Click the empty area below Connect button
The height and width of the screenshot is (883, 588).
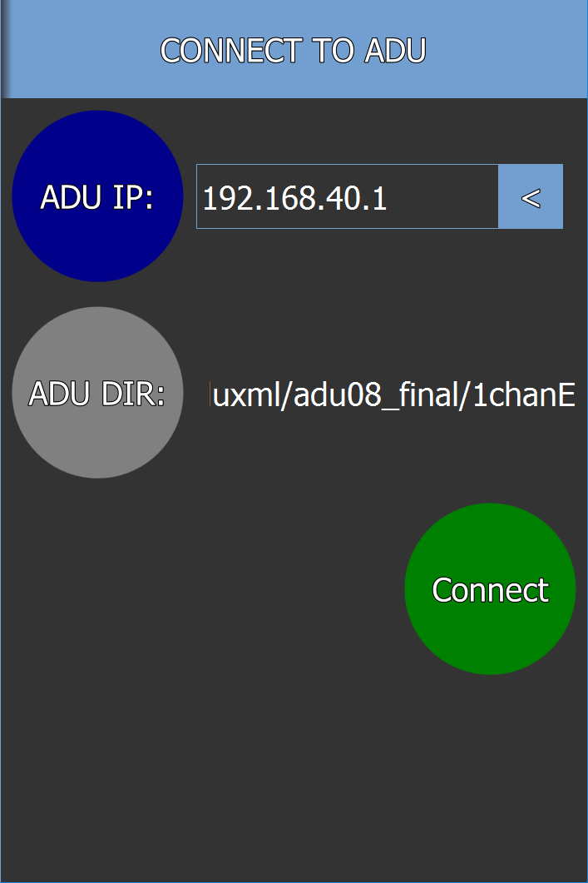pyautogui.click(x=490, y=777)
